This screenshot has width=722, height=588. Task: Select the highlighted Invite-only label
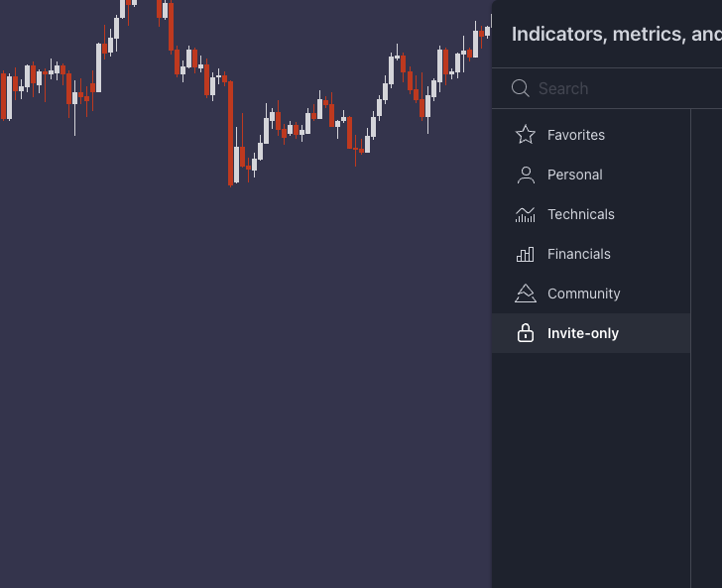point(583,333)
